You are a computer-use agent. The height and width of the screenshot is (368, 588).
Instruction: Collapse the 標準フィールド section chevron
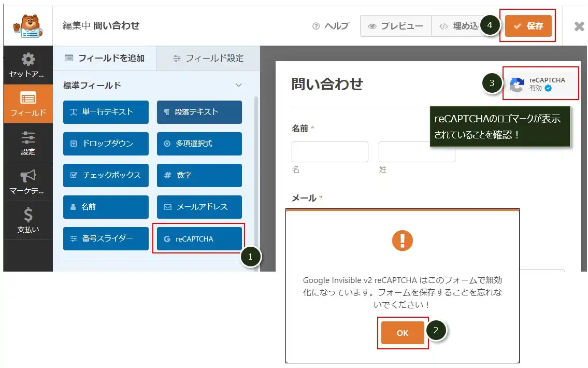point(238,85)
